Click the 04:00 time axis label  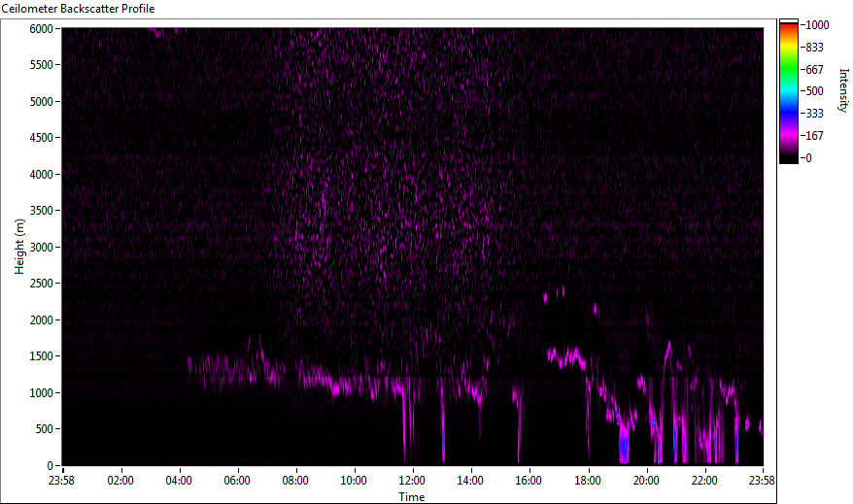click(x=179, y=480)
